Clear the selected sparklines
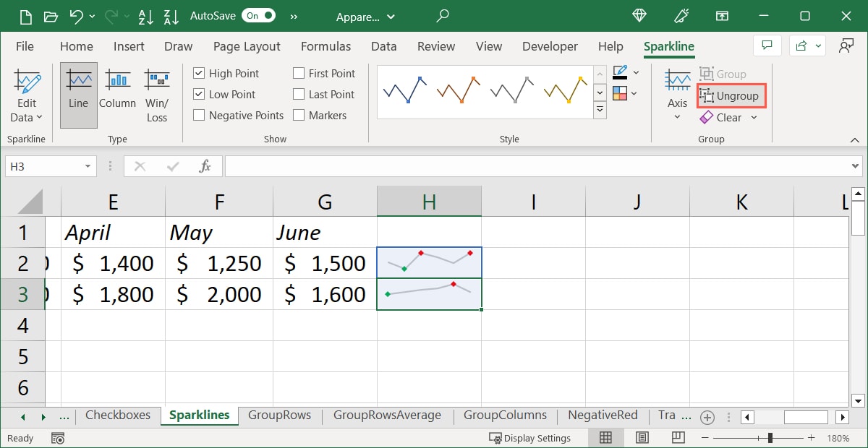This screenshot has width=868, height=448. [x=723, y=117]
